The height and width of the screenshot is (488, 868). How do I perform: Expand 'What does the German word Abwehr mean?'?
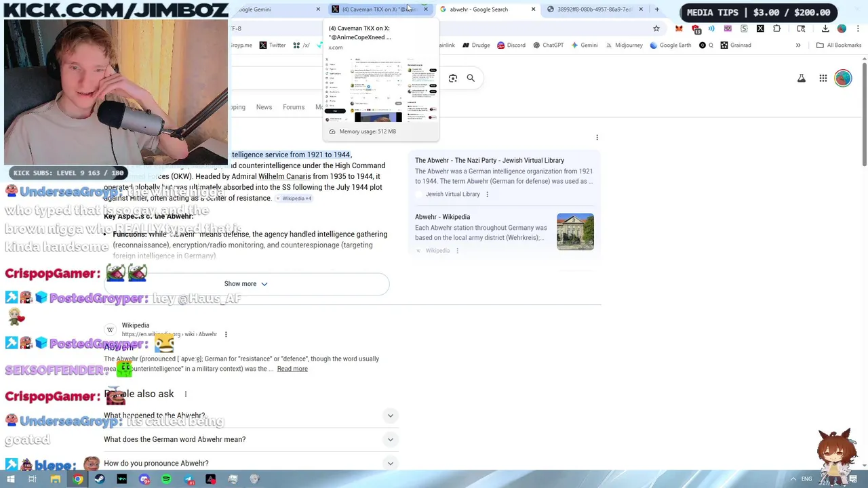pyautogui.click(x=250, y=439)
